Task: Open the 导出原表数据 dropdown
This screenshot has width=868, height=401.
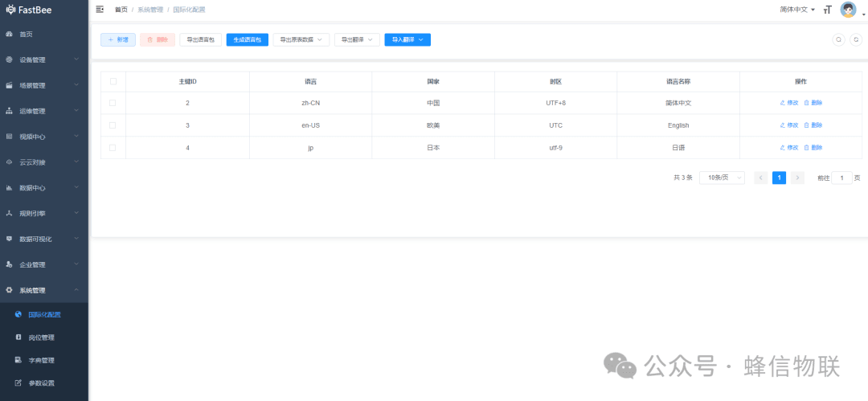Action: click(301, 40)
